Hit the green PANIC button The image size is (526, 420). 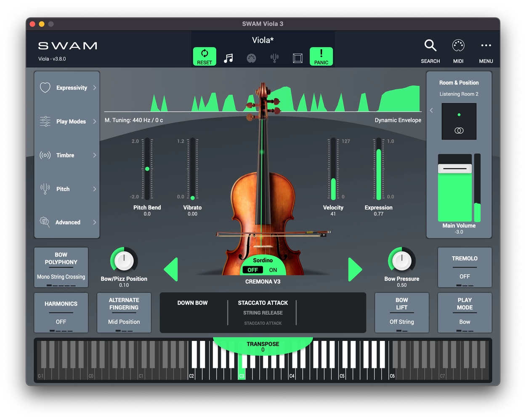pos(321,56)
